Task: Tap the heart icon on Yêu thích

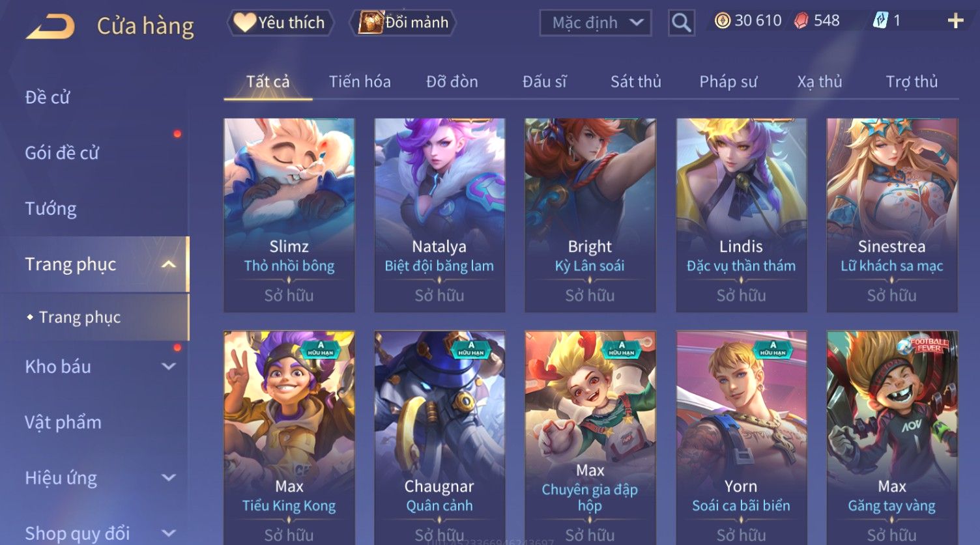Action: 244,22
